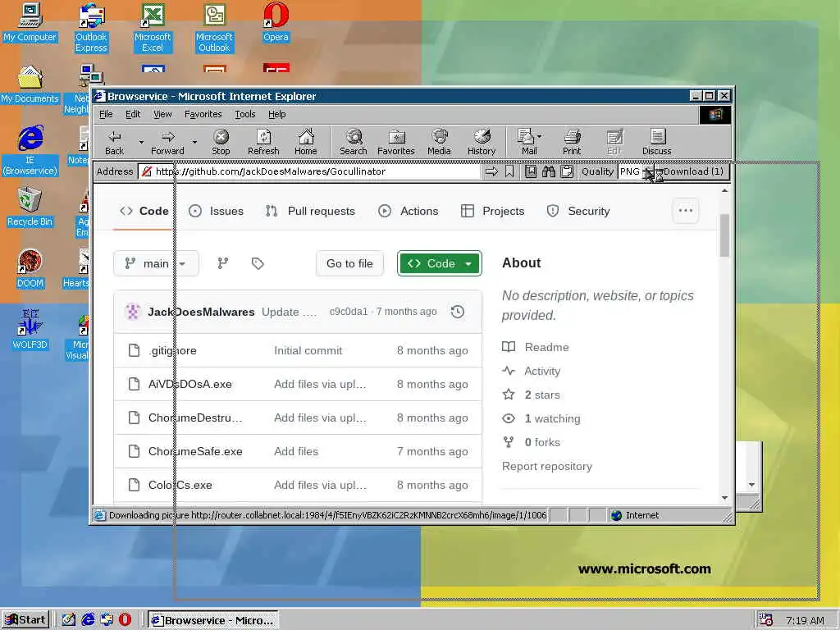The image size is (840, 630).
Task: Select the Microsoft Excel desktop shortcut
Action: [153, 28]
